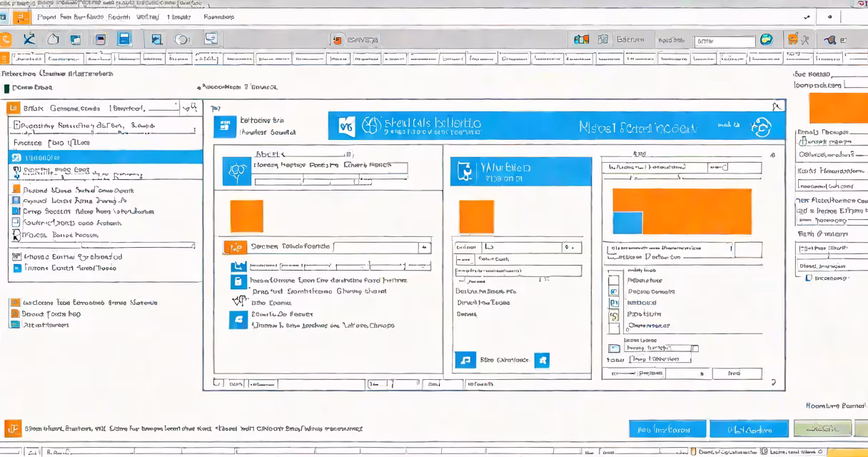Click the orange icon heading the left panel

(x=12, y=109)
